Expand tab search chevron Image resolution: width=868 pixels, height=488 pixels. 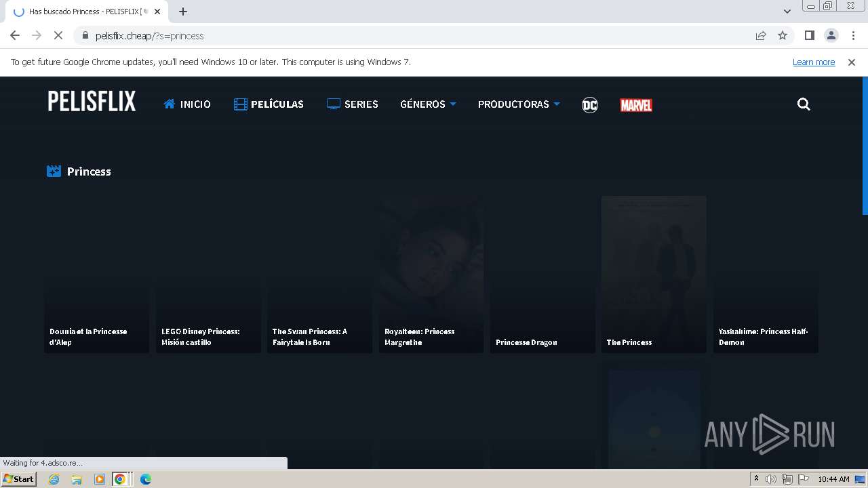(x=787, y=12)
